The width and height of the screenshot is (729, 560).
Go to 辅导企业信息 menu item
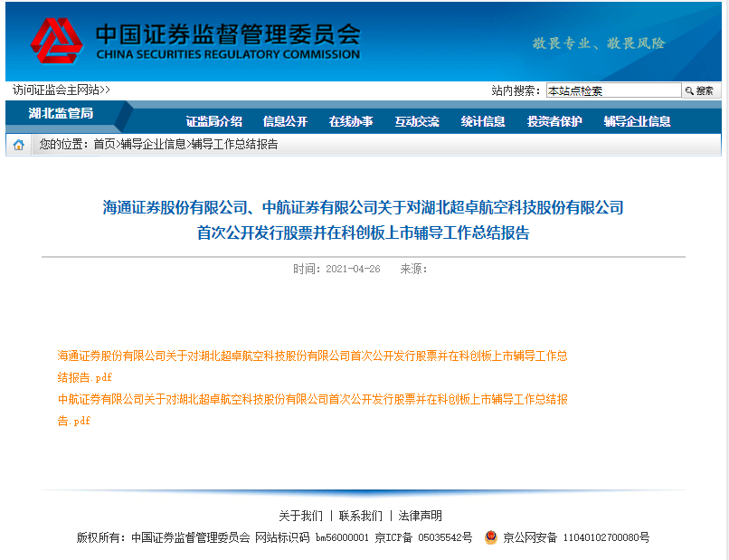(x=637, y=121)
